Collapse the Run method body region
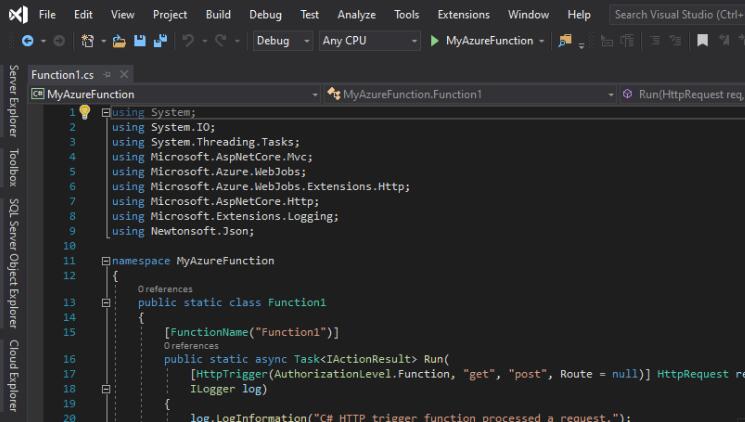Image resolution: width=745 pixels, height=422 pixels. point(106,389)
